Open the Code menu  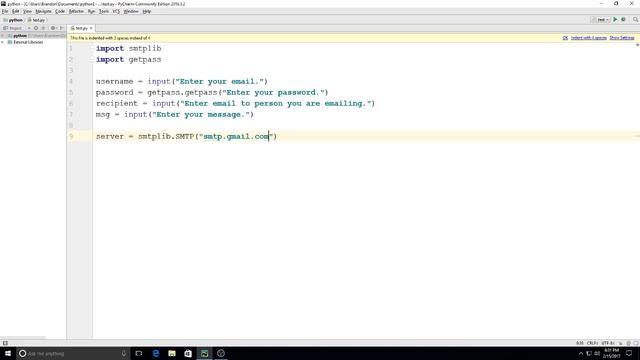tap(60, 11)
